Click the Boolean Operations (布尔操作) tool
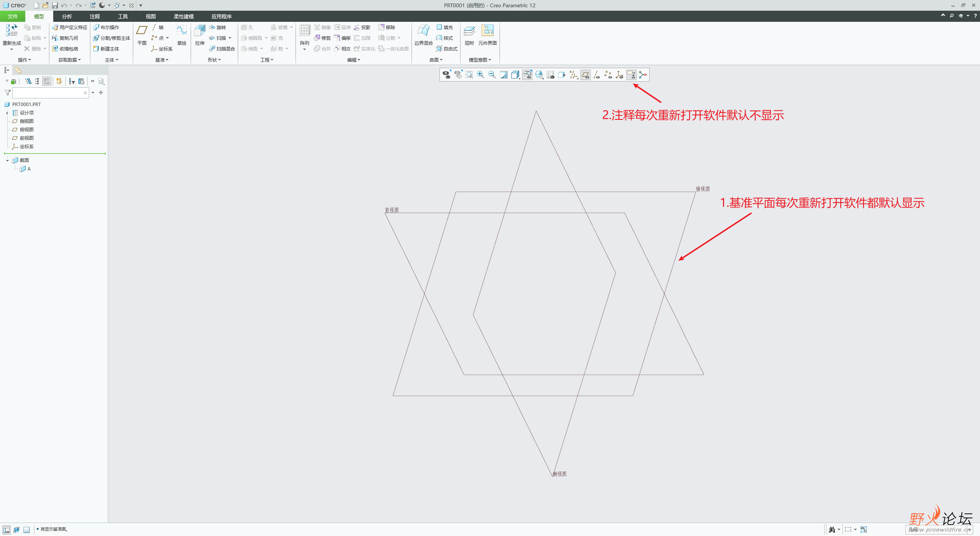 pyautogui.click(x=106, y=28)
